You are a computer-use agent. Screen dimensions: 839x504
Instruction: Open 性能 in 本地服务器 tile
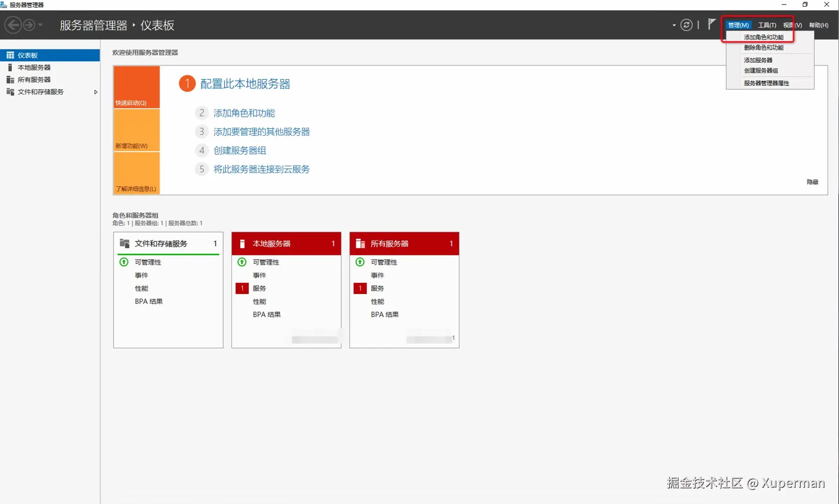[260, 302]
